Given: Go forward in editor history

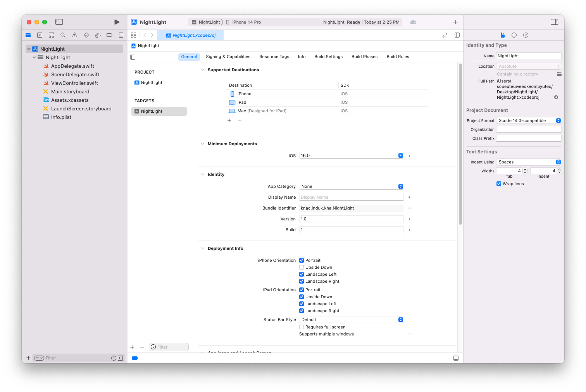Looking at the screenshot, I should [x=152, y=35].
